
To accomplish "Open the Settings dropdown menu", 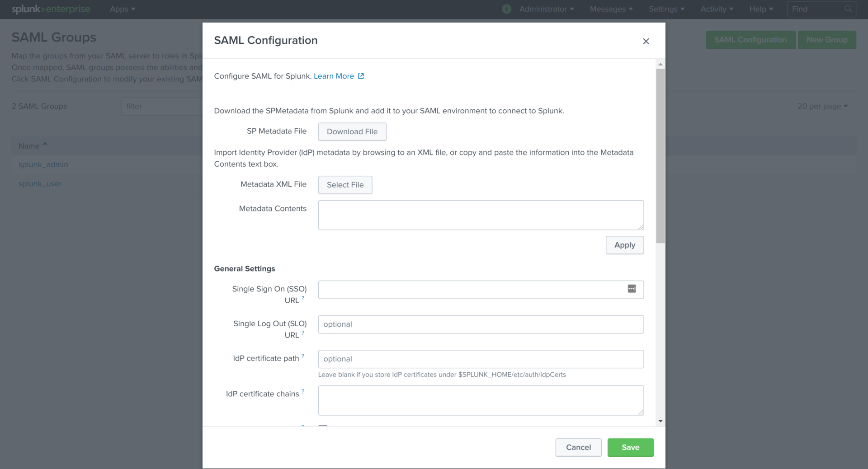I will click(666, 9).
